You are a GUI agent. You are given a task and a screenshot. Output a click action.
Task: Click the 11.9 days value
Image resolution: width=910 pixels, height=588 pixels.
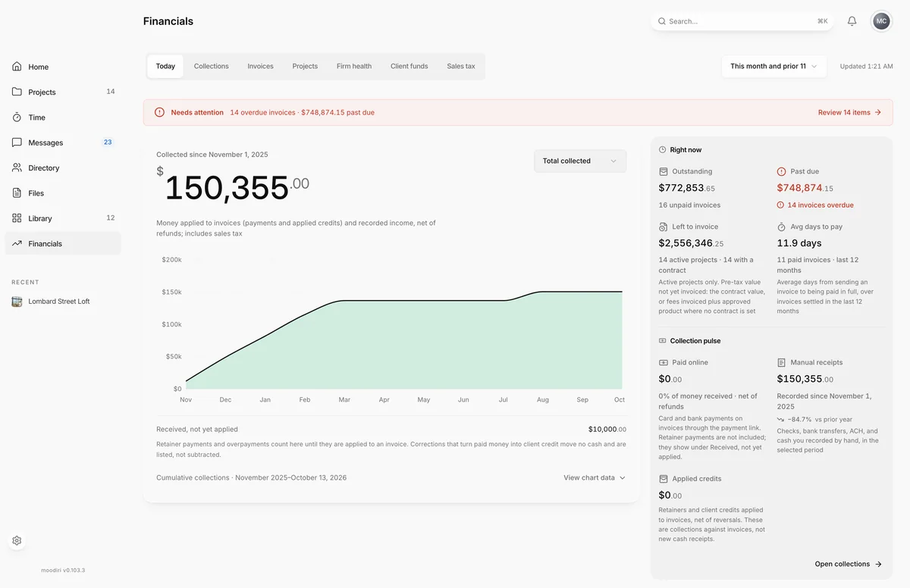click(x=799, y=243)
